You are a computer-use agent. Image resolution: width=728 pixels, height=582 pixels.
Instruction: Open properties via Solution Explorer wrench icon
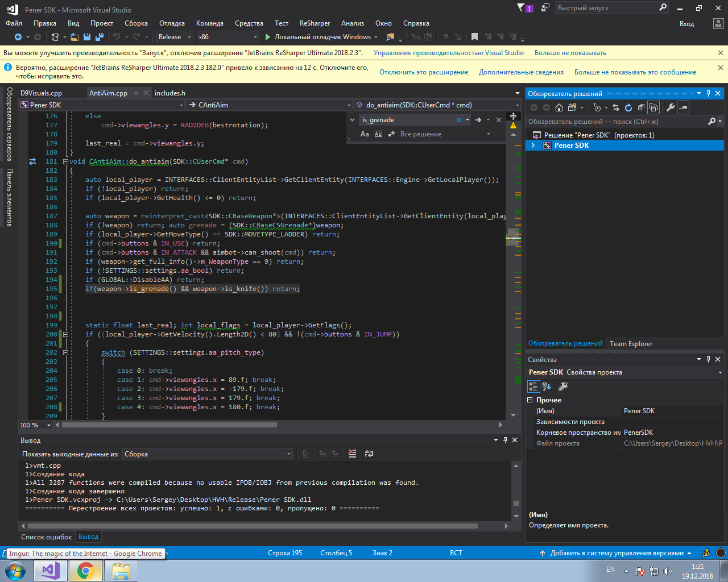[x=670, y=107]
